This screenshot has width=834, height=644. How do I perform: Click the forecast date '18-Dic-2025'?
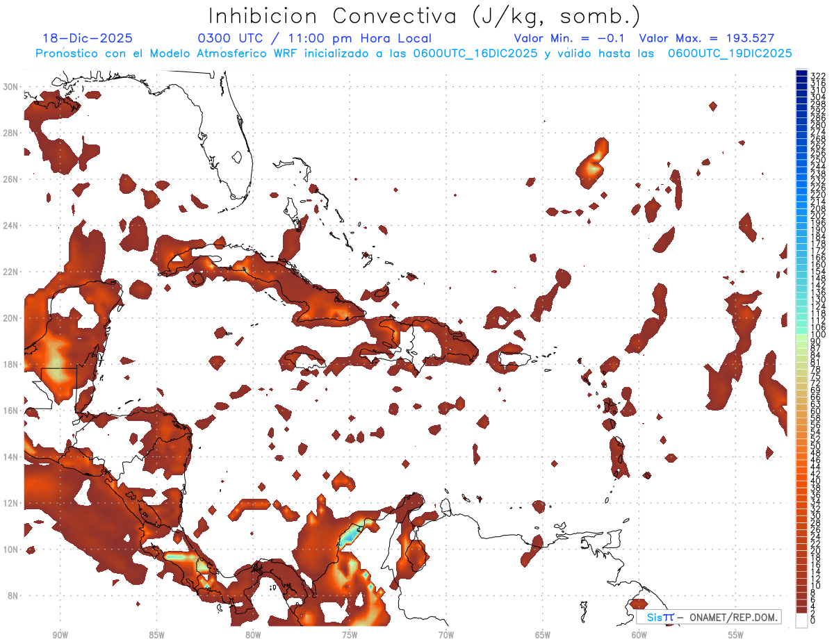[x=88, y=39]
